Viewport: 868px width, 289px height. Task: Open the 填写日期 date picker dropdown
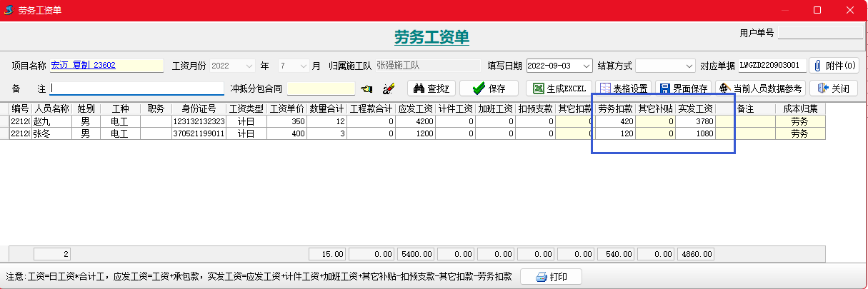(587, 66)
